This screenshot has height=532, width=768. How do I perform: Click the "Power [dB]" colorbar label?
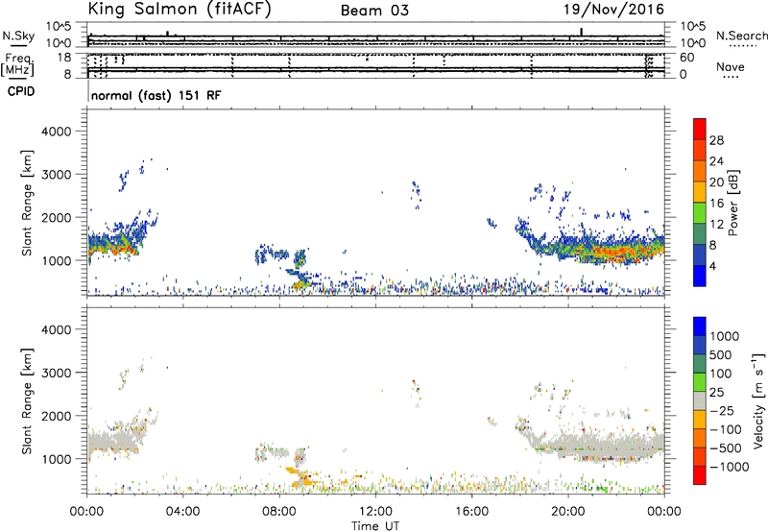pos(733,203)
